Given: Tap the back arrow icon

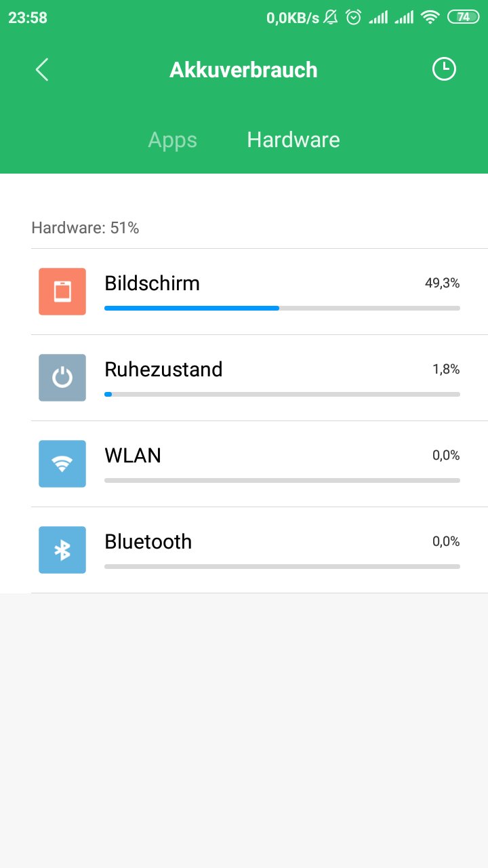Looking at the screenshot, I should pyautogui.click(x=42, y=70).
